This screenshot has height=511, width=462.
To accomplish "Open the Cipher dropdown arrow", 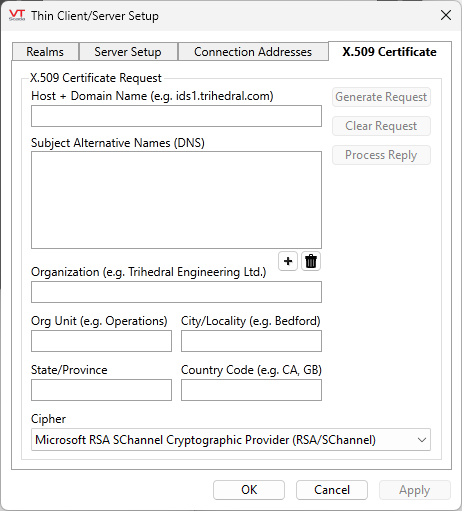I will [422, 440].
